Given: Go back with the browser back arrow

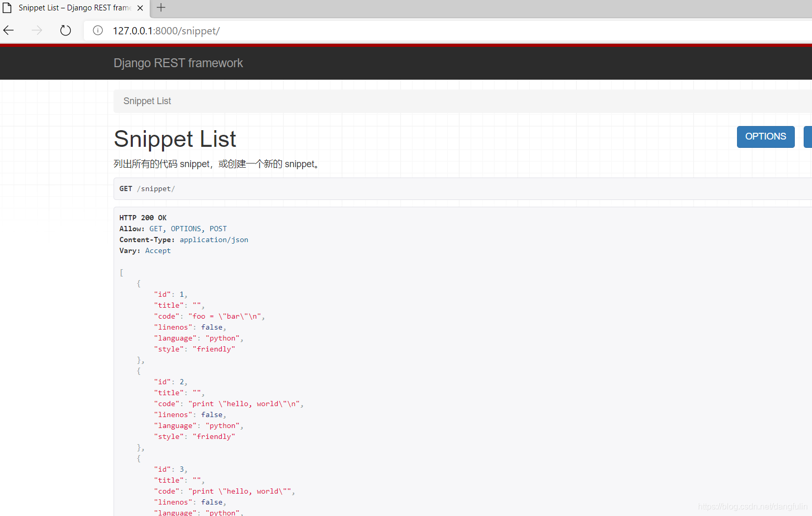Looking at the screenshot, I should click(9, 31).
